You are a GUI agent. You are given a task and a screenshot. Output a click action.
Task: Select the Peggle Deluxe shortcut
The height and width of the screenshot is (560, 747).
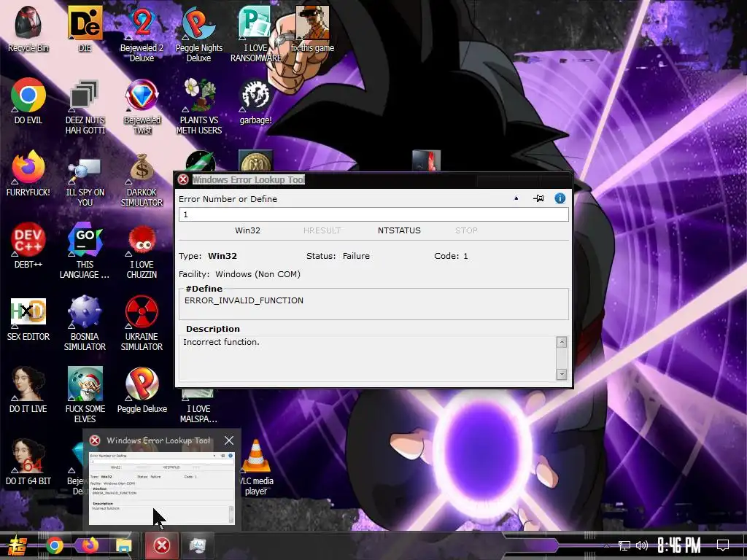point(142,389)
